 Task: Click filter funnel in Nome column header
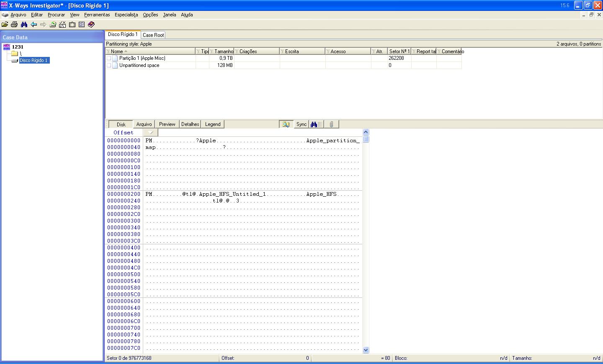point(108,51)
